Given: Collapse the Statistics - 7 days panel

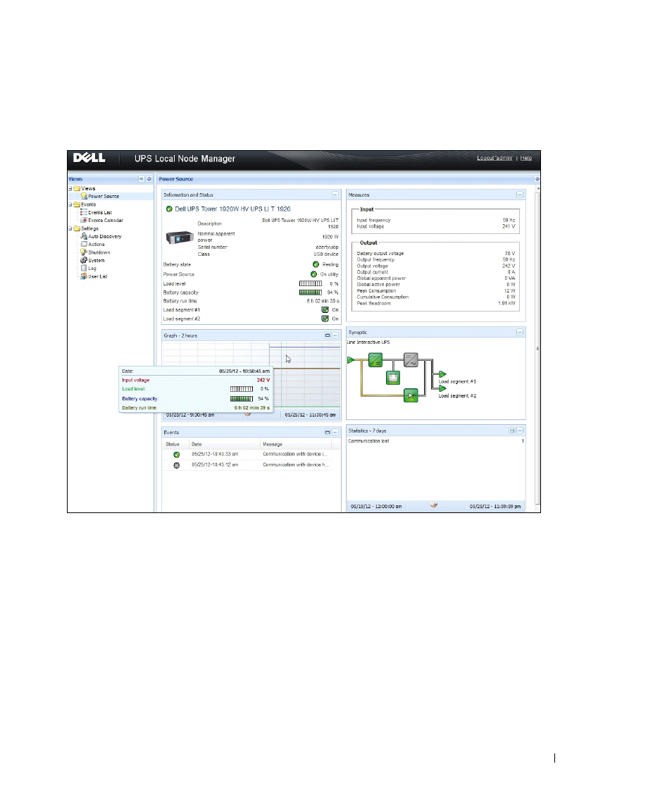Looking at the screenshot, I should tap(520, 431).
